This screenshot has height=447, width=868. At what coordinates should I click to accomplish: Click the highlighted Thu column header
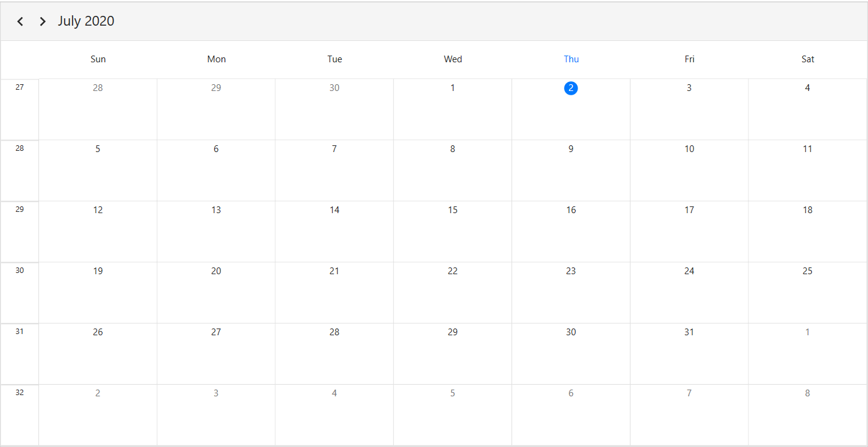pyautogui.click(x=571, y=59)
